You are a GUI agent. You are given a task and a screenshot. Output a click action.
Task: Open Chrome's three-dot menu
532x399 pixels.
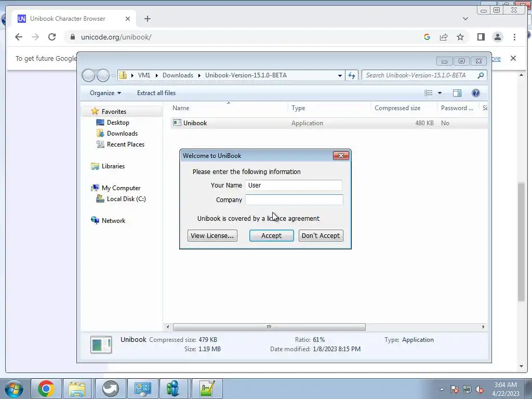click(x=514, y=37)
